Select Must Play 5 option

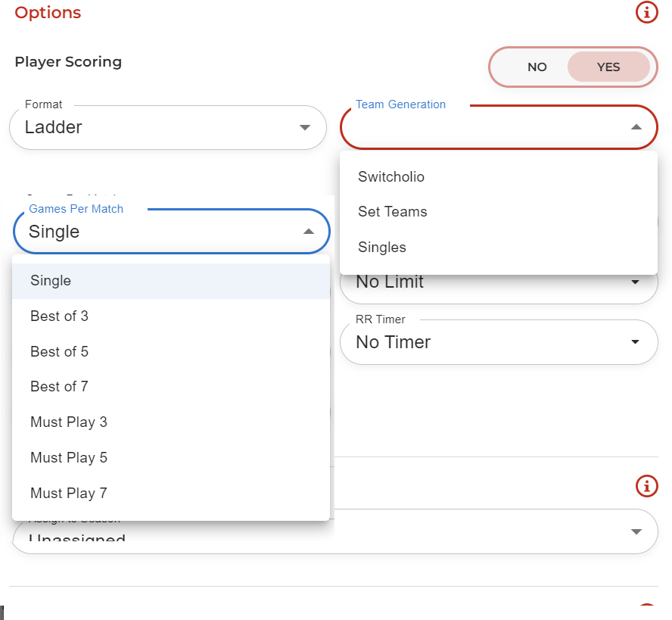tap(69, 458)
